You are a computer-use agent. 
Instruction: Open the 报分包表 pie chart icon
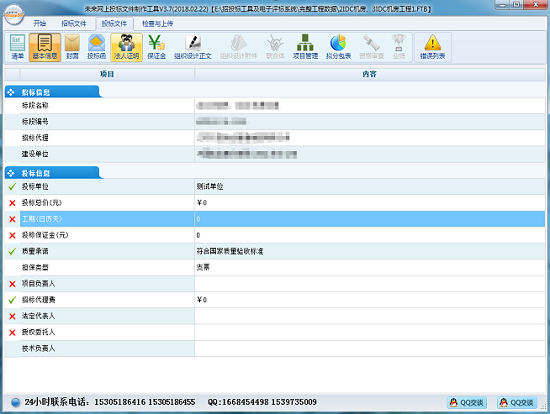coord(338,47)
